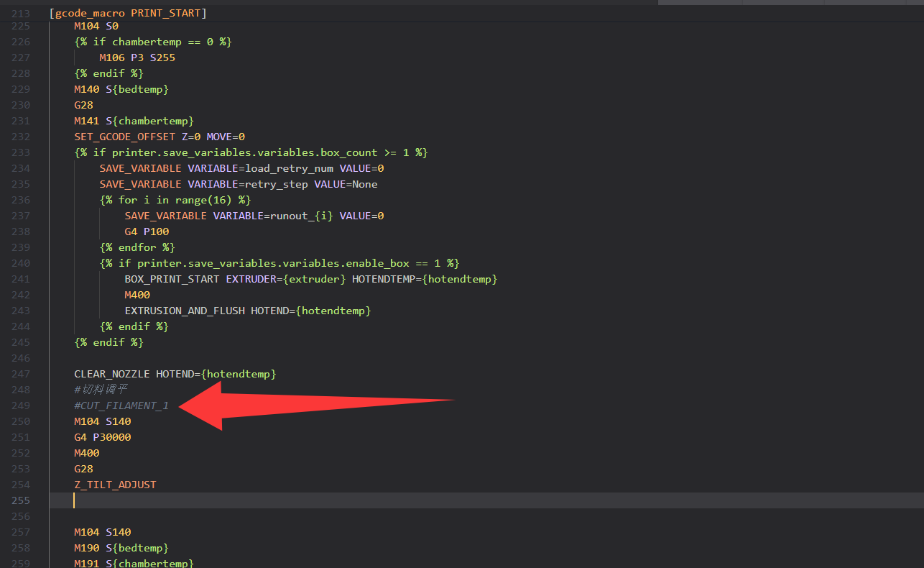Click line number 249
The image size is (924, 568).
click(20, 405)
